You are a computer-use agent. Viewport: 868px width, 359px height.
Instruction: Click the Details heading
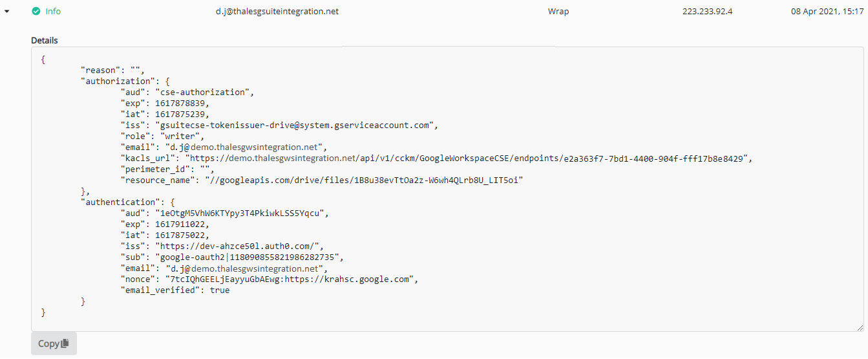[45, 40]
